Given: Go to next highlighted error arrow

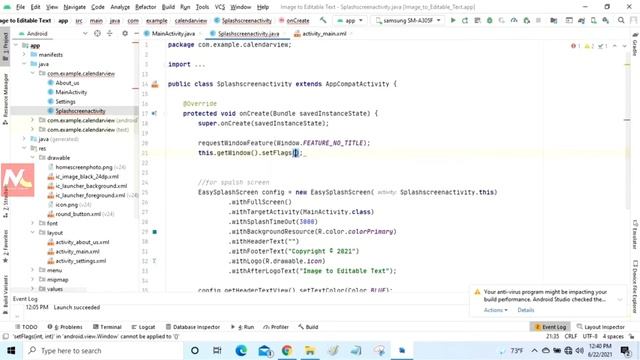Looking at the screenshot, I should coord(624,46).
